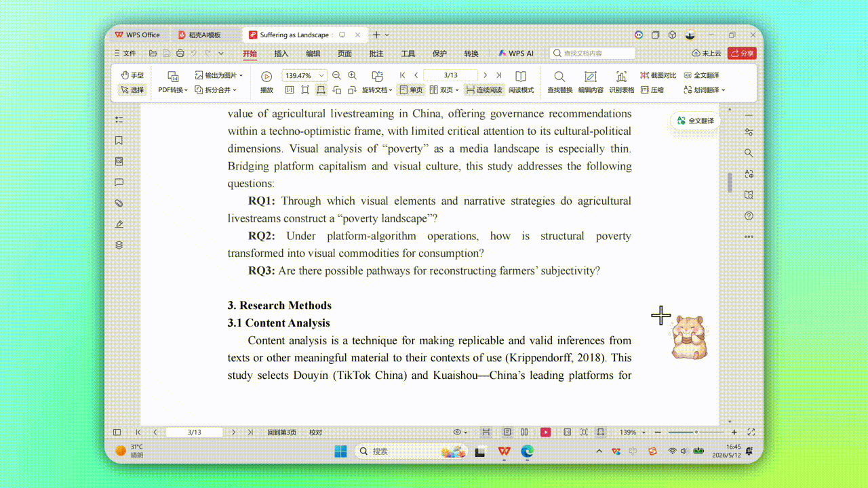Open the 139.47% zoom dropdown
Image resolution: width=868 pixels, height=488 pixels.
click(x=321, y=75)
